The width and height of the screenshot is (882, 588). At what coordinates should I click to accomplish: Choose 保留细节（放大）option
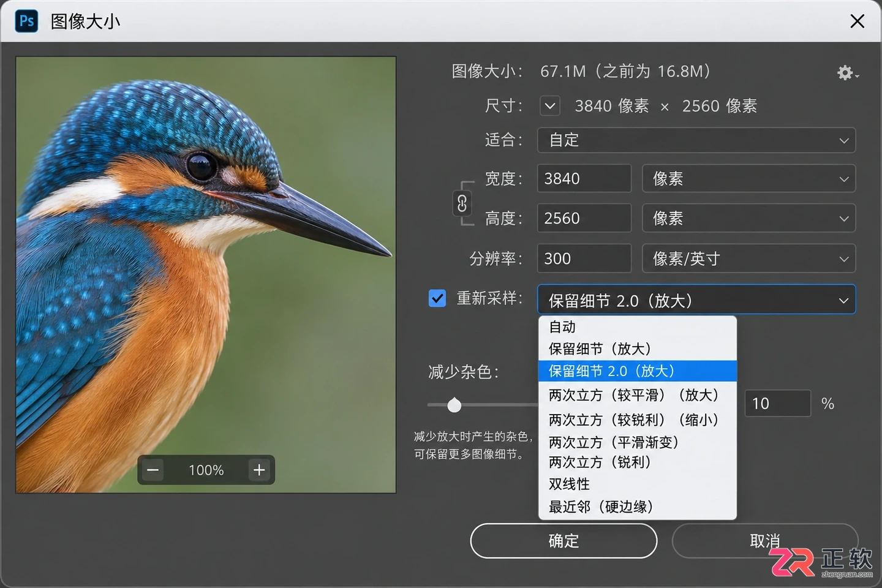point(638,349)
